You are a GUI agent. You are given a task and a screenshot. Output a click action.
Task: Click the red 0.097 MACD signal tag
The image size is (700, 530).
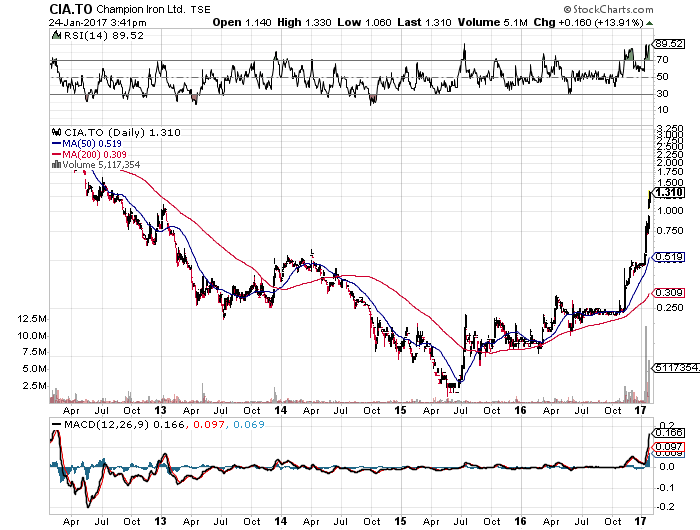669,447
